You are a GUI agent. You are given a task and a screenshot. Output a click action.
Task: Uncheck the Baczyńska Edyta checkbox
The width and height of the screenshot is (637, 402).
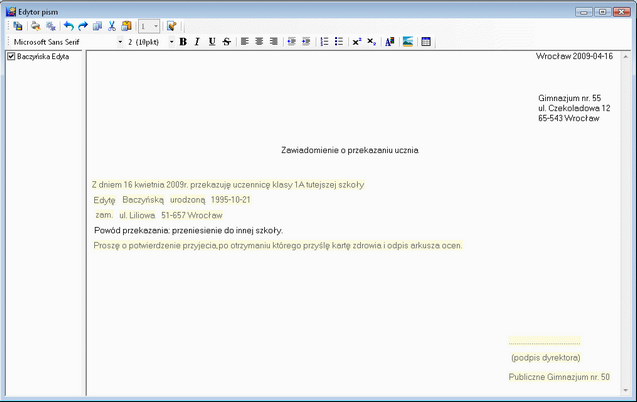[x=11, y=56]
